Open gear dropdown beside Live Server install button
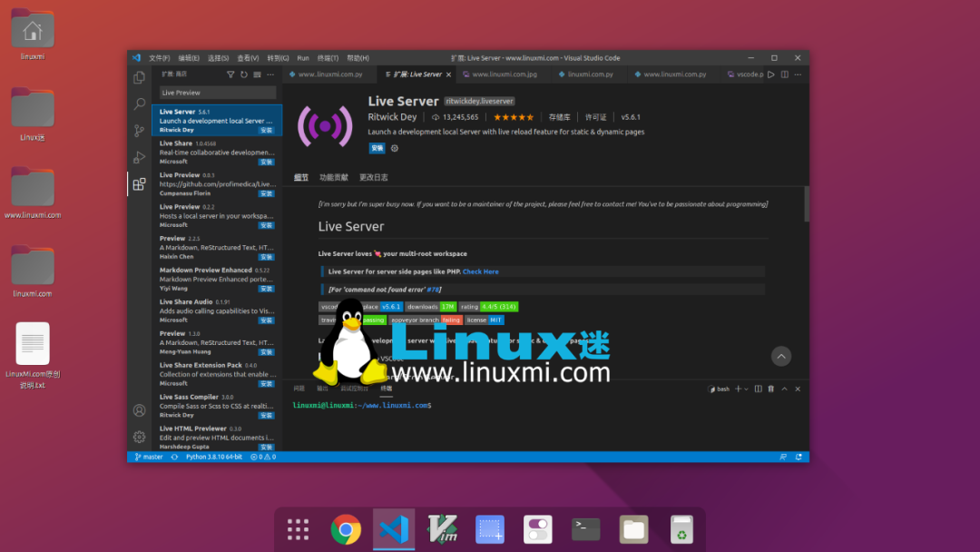980x552 pixels. click(395, 148)
